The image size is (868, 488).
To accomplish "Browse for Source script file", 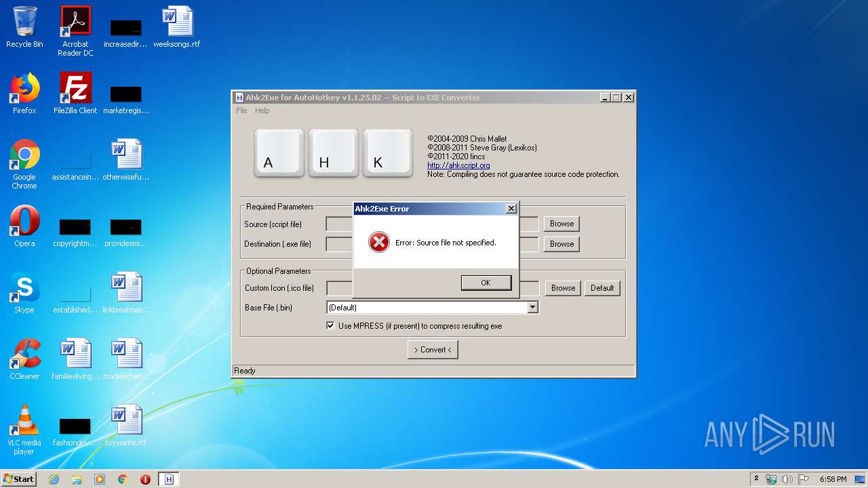I will tap(561, 224).
